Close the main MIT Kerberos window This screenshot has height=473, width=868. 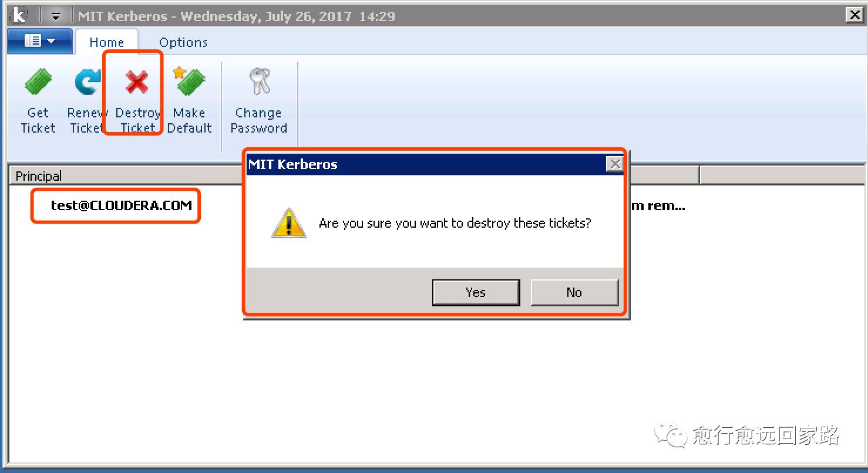854,15
